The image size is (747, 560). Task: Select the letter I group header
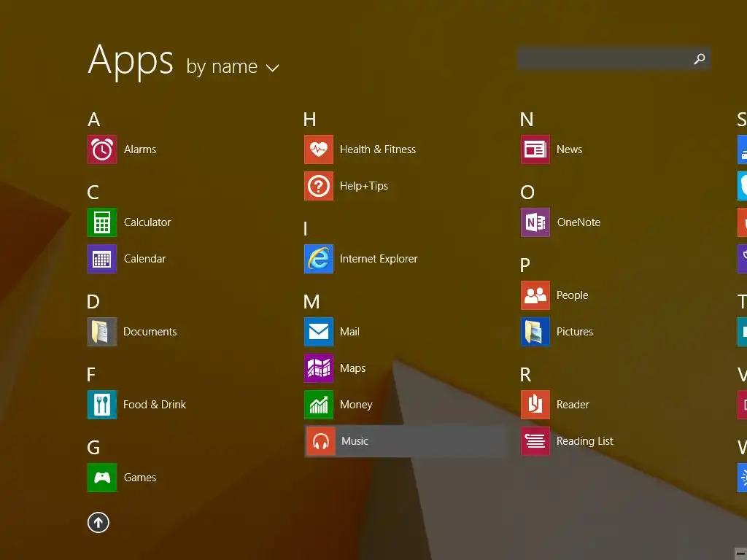[306, 229]
